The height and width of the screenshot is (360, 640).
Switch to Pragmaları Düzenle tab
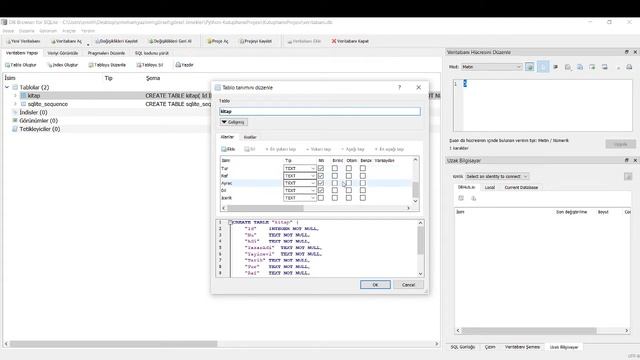(106, 53)
